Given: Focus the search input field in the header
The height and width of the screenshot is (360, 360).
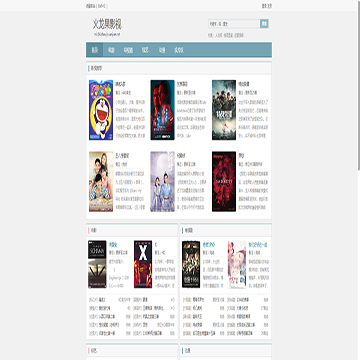Looking at the screenshot, I should 234,24.
